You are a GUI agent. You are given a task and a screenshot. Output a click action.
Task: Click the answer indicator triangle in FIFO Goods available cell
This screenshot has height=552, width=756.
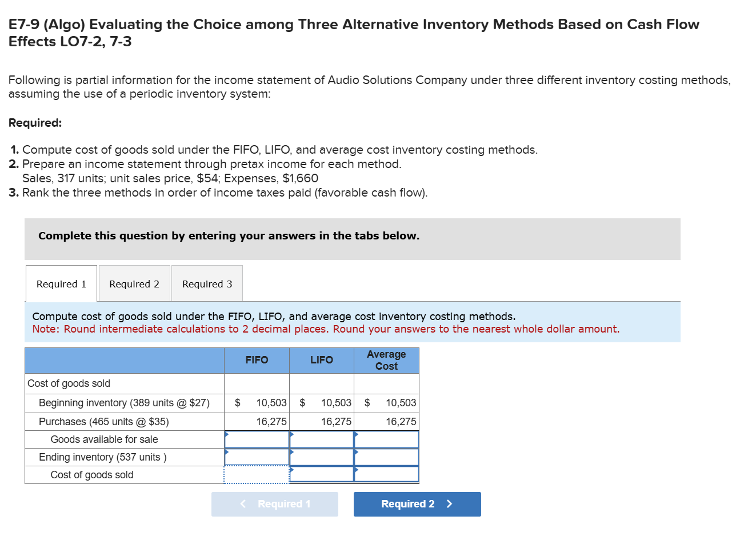coord(226,435)
